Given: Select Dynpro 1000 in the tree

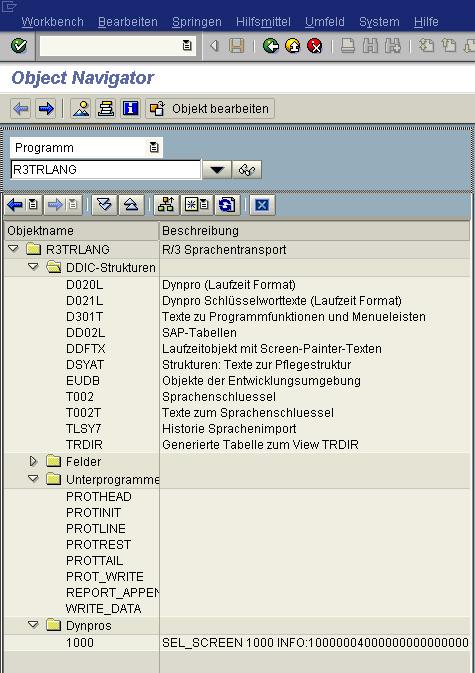Looking at the screenshot, I should [x=80, y=643].
